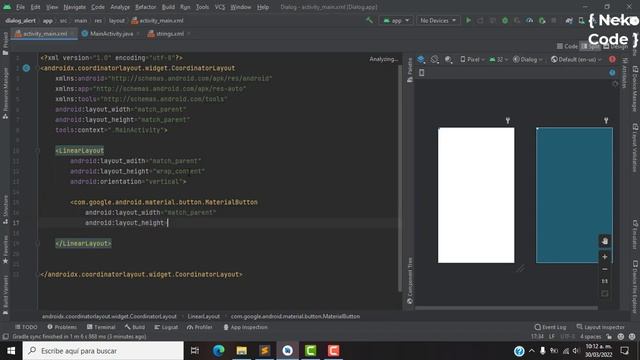Toggle the Build Variants tool window
Image resolution: width=640 pixels, height=360 pixels.
point(5,295)
